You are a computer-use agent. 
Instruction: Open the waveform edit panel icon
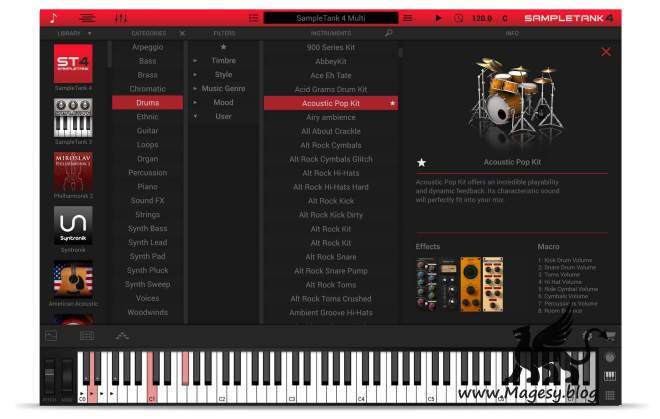tap(51, 336)
